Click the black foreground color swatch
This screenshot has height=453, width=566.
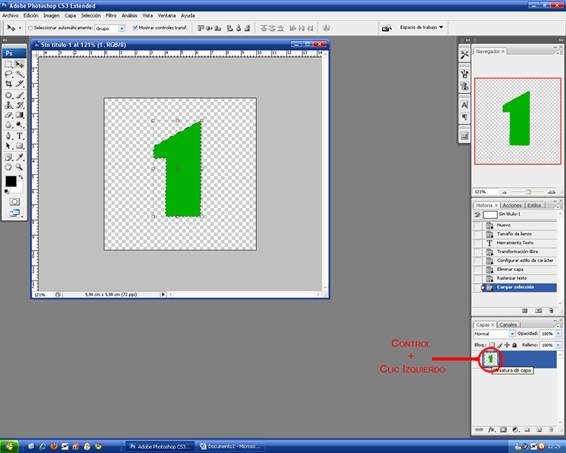pos(11,181)
